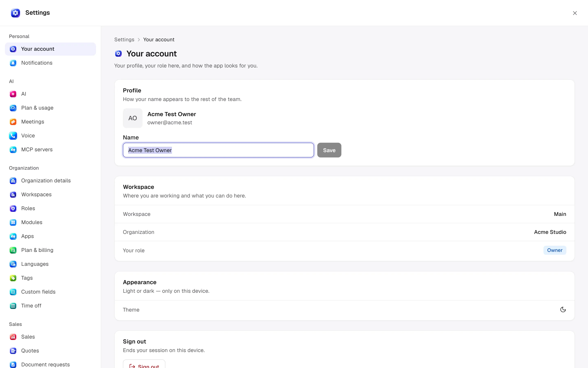Click the orange Meetings icon

point(13,122)
